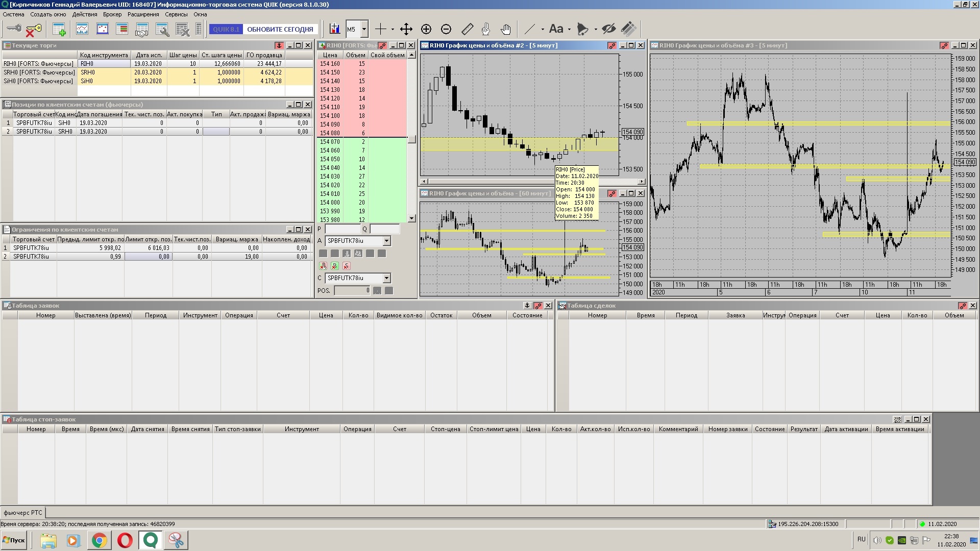This screenshot has width=980, height=551.
Task: Click the zoom in magnifier tool
Action: [426, 29]
